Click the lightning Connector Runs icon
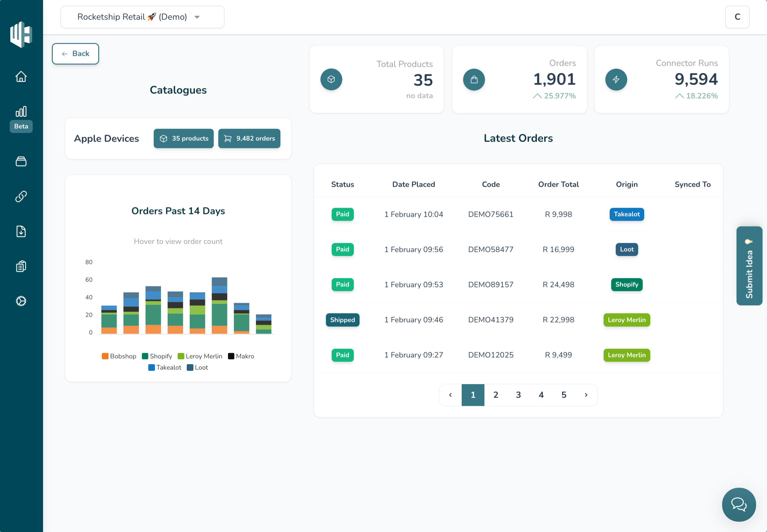 [616, 79]
